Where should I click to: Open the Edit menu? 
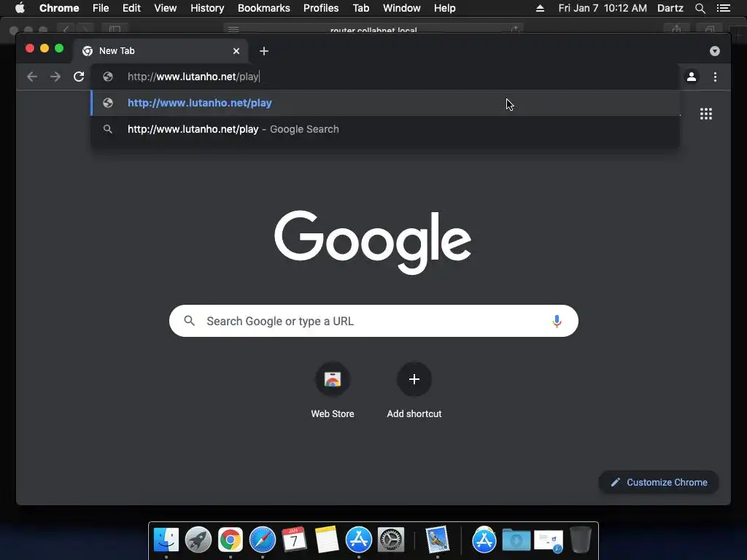(131, 8)
